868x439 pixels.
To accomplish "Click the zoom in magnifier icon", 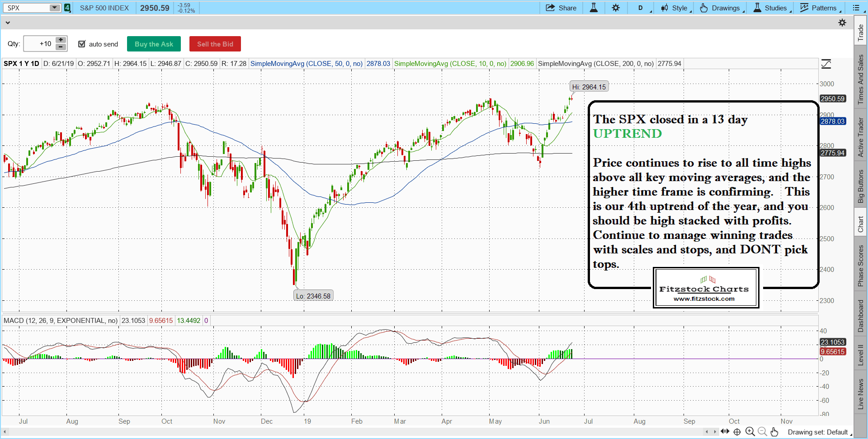I will (x=750, y=432).
